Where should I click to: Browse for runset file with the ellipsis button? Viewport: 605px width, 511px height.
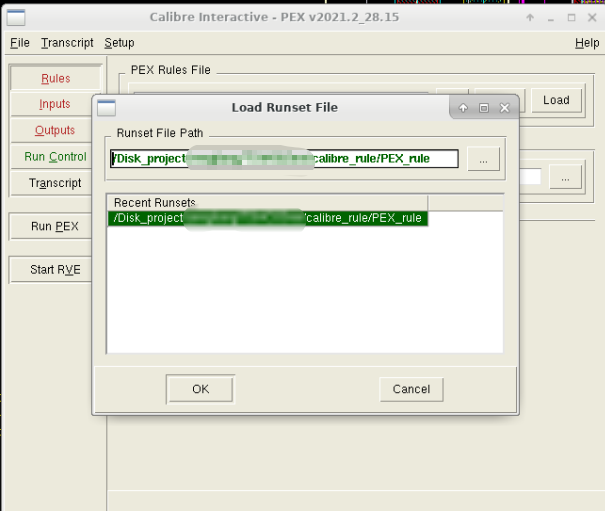(483, 159)
